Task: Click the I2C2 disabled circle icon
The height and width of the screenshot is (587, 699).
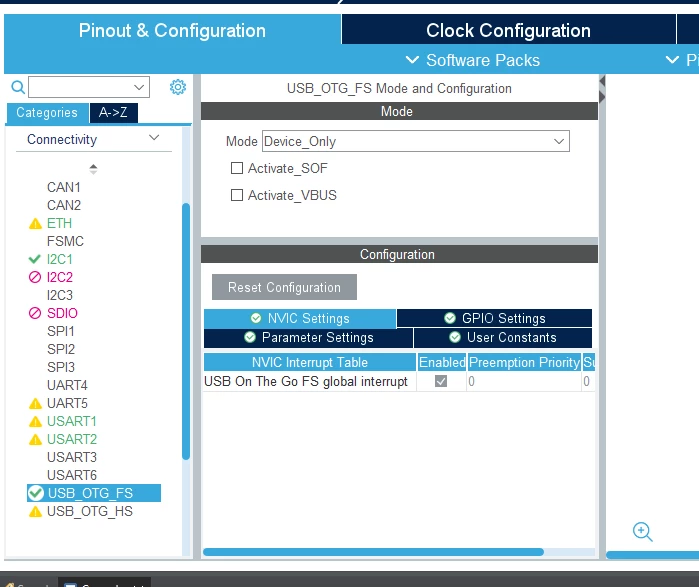Action: (x=35, y=277)
